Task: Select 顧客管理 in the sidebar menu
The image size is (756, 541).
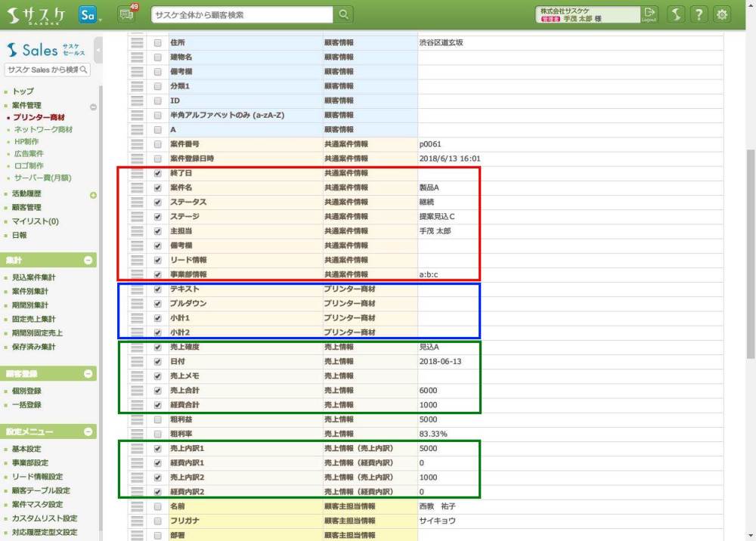Action: click(x=26, y=207)
